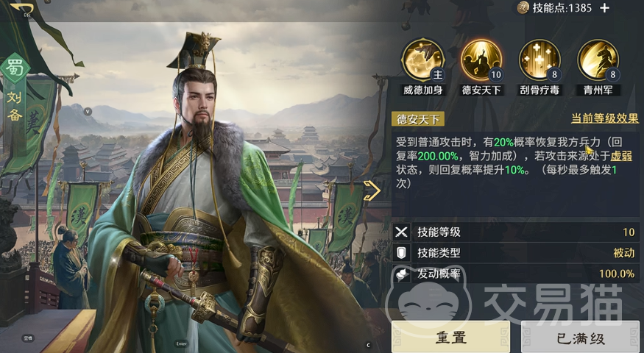Image resolution: width=644 pixels, height=353 pixels.
Task: Click the 空格 key hint at bottom
Action: click(28, 338)
